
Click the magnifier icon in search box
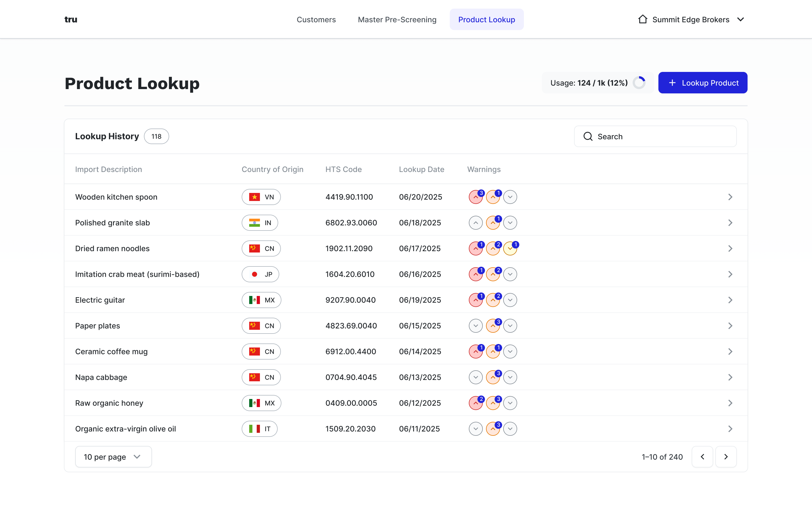pyautogui.click(x=588, y=137)
